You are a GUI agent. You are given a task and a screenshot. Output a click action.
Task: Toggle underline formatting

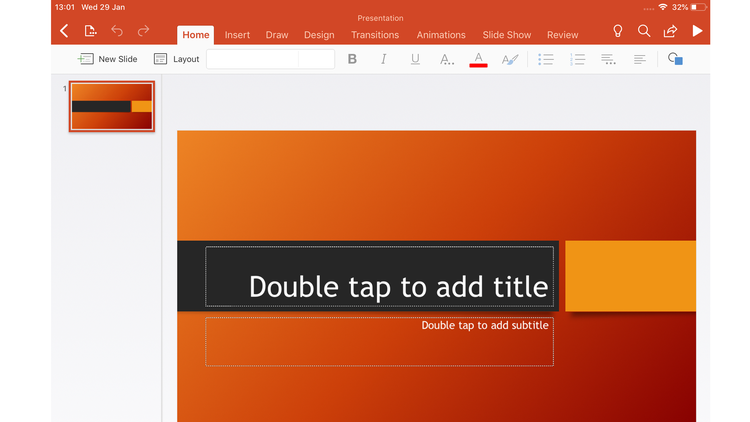tap(415, 59)
